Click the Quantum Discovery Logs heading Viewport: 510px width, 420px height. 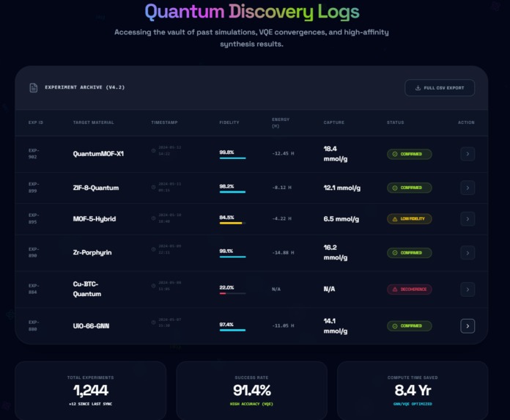[x=252, y=12]
